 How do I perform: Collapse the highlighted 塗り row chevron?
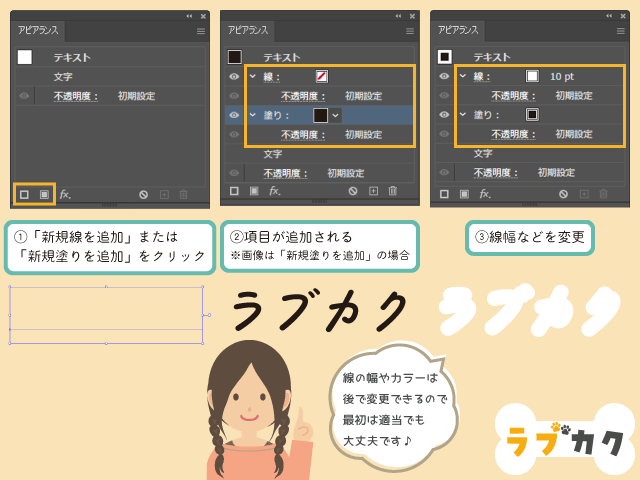coord(253,115)
